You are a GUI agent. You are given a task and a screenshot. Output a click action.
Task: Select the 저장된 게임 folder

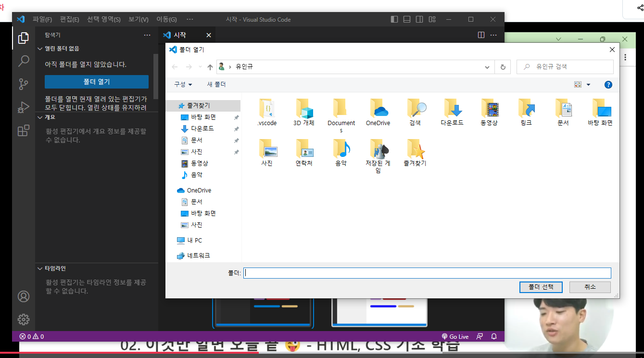coord(378,156)
